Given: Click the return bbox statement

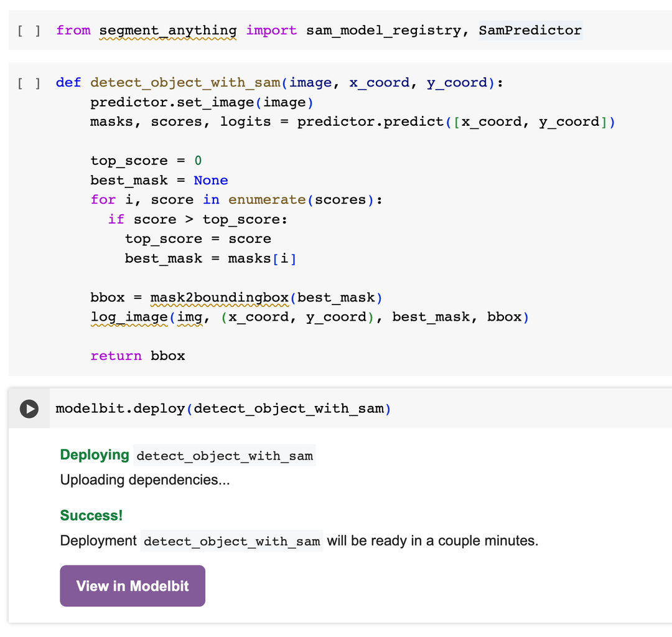Looking at the screenshot, I should pyautogui.click(x=137, y=355).
